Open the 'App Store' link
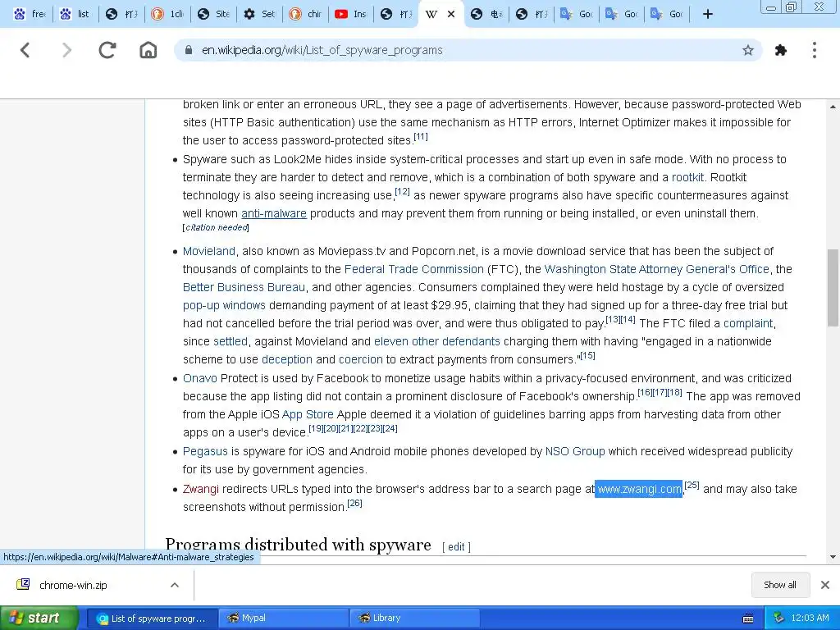Image resolution: width=840 pixels, height=630 pixels. point(308,414)
